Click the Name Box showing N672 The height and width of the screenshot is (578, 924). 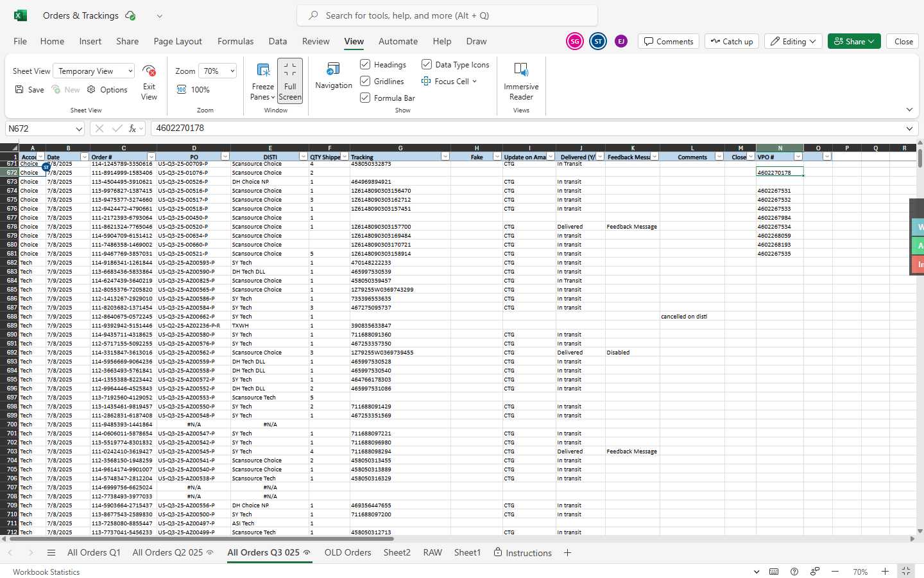click(x=44, y=128)
